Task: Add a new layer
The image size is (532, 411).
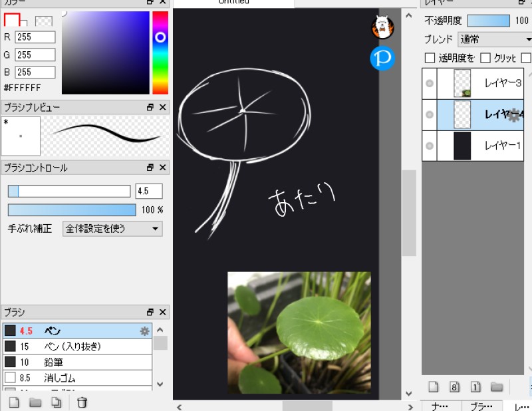Action: 434,387
